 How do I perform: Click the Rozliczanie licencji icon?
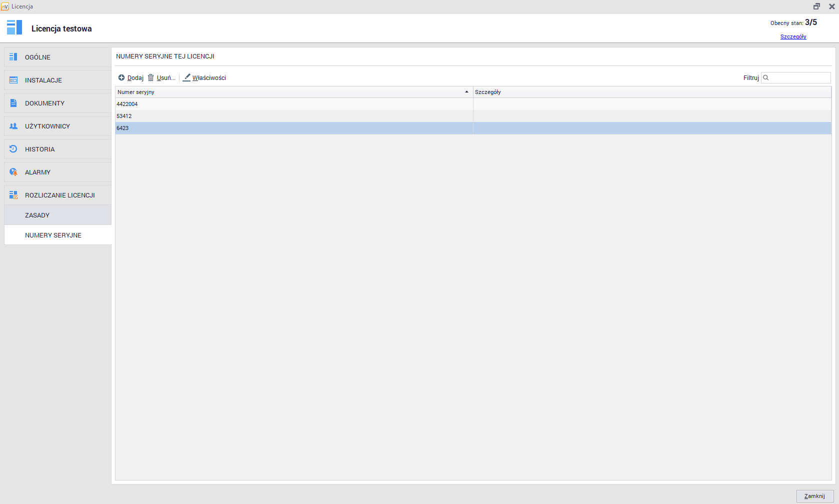(13, 195)
